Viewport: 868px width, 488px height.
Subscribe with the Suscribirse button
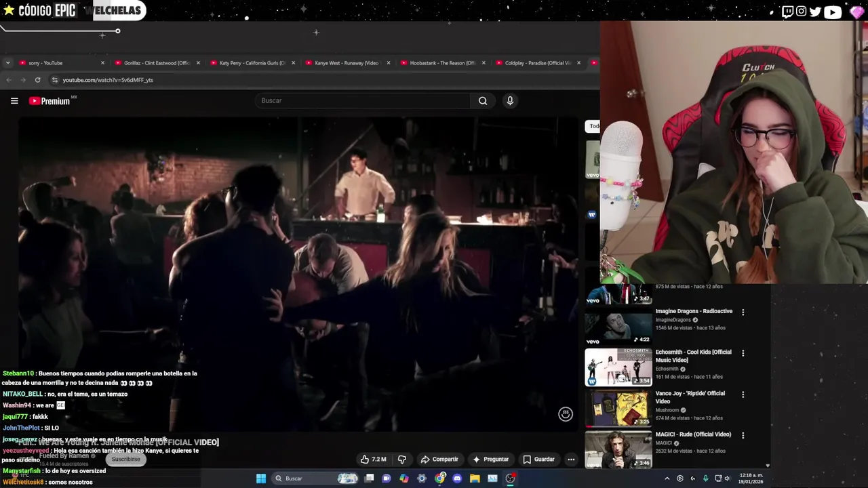coord(125,460)
